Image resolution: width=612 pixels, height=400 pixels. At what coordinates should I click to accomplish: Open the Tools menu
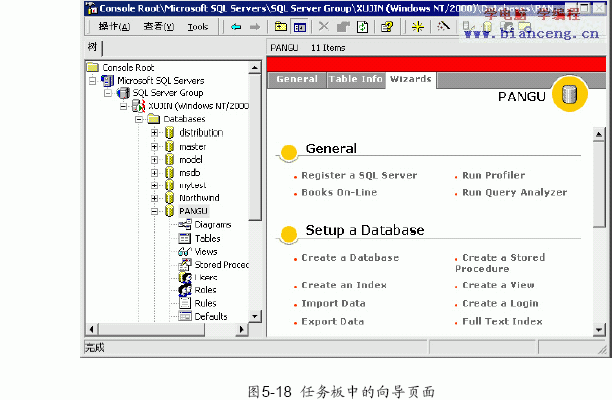(x=197, y=27)
